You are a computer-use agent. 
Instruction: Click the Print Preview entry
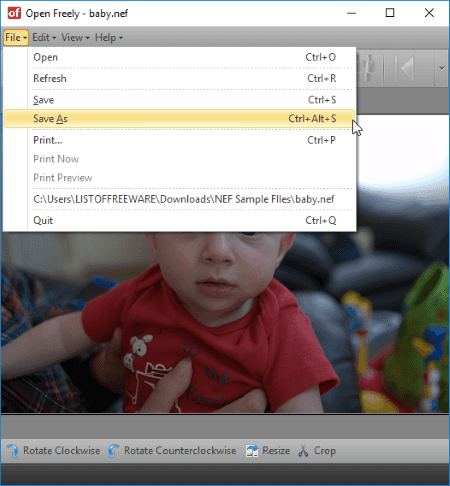pyautogui.click(x=179, y=177)
